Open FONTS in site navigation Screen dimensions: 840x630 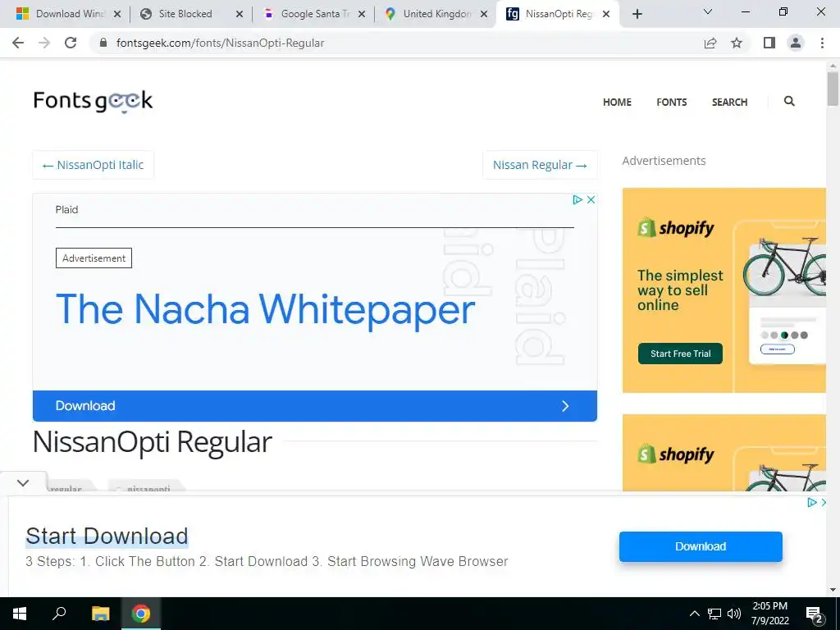pyautogui.click(x=672, y=102)
